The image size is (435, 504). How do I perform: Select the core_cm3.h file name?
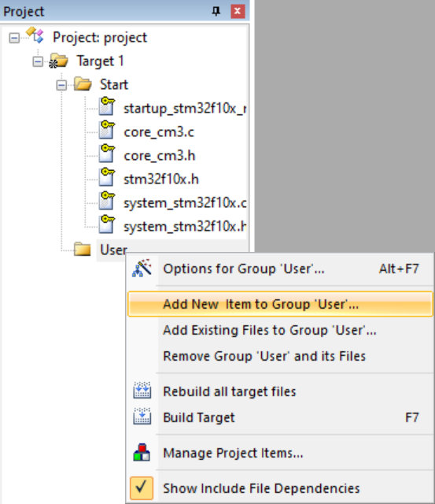160,156
